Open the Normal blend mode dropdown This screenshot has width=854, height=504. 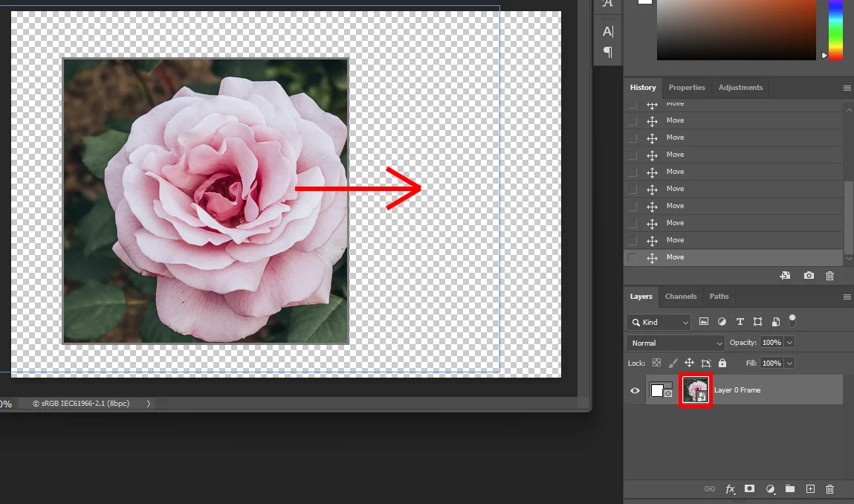(x=676, y=343)
